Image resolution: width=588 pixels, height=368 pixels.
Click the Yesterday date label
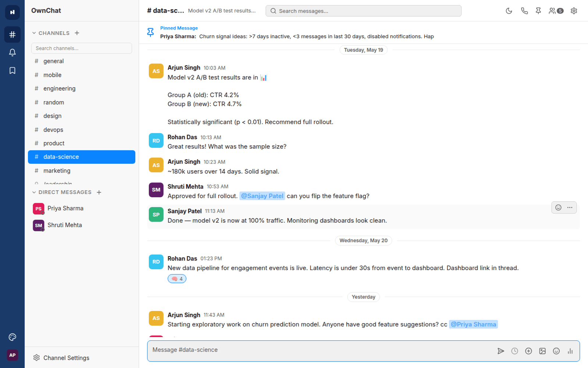pyautogui.click(x=363, y=297)
